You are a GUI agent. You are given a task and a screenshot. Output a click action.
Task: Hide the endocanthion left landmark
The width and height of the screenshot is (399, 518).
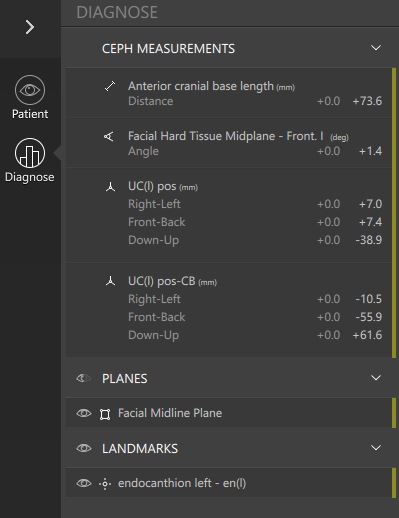(83, 483)
